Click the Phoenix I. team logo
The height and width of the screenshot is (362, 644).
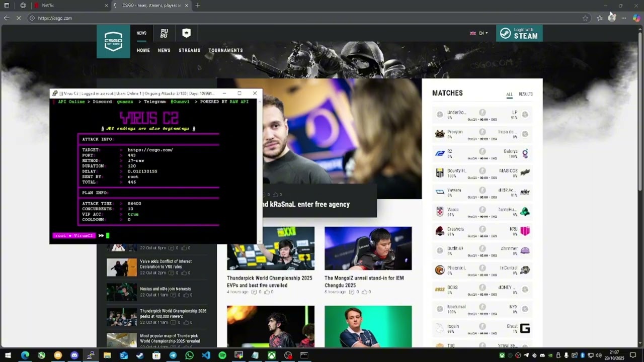pyautogui.click(x=440, y=270)
